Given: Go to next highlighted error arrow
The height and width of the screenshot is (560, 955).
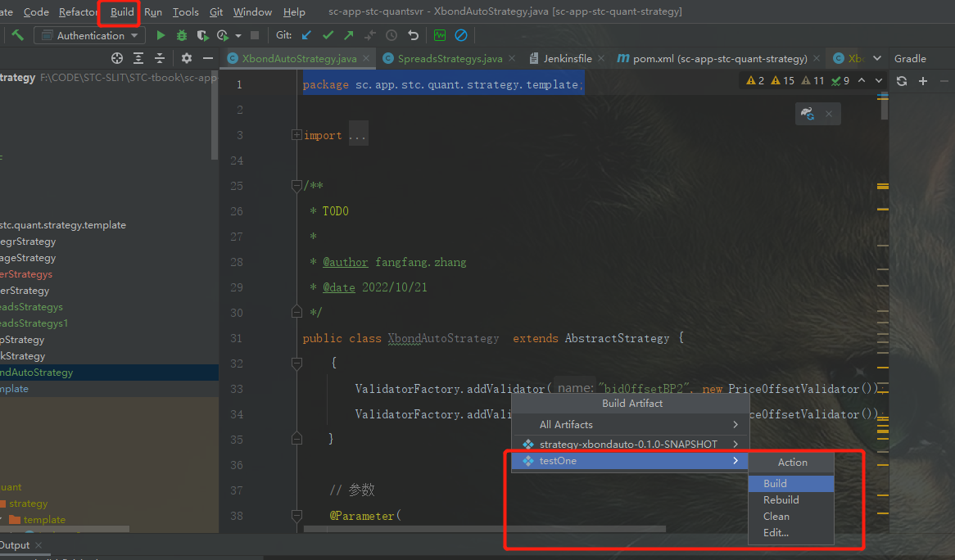Looking at the screenshot, I should (879, 80).
